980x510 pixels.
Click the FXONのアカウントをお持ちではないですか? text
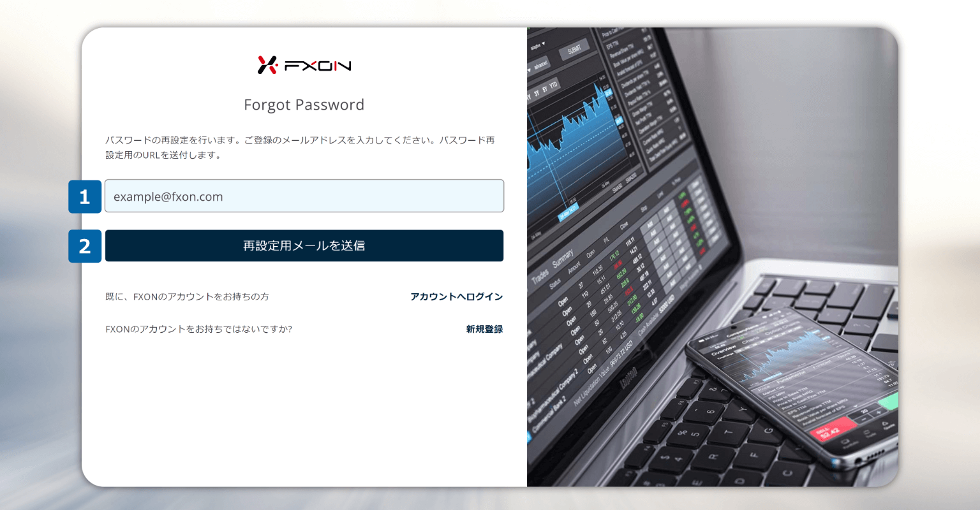[198, 329]
